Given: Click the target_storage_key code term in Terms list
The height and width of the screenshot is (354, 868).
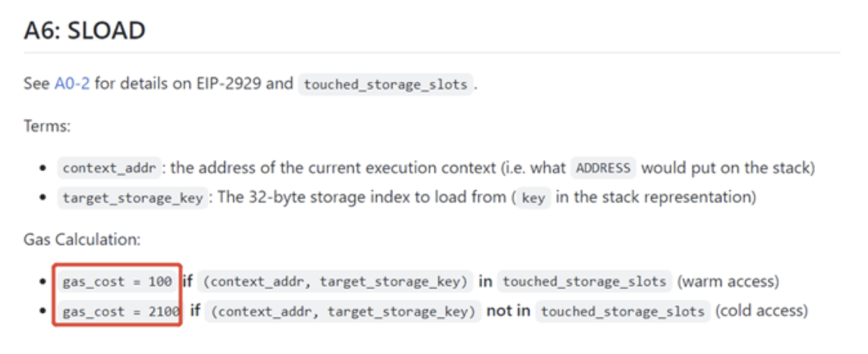Looking at the screenshot, I should coord(132,197).
